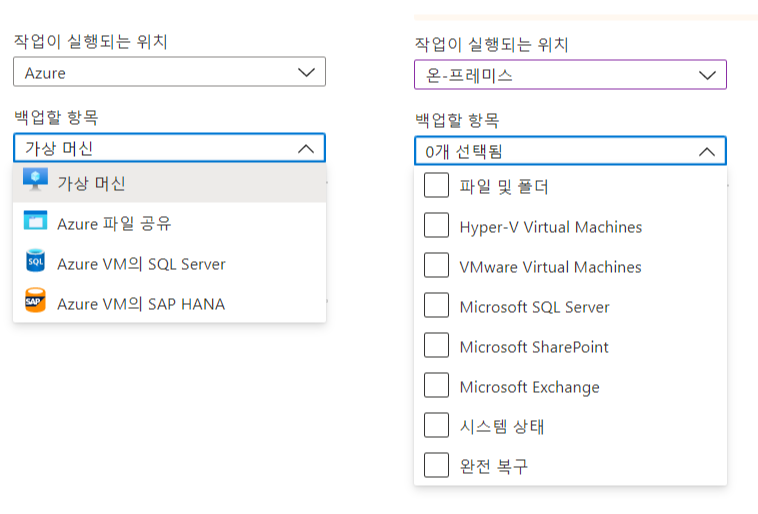Check the 시스템 상태 checkbox

436,426
